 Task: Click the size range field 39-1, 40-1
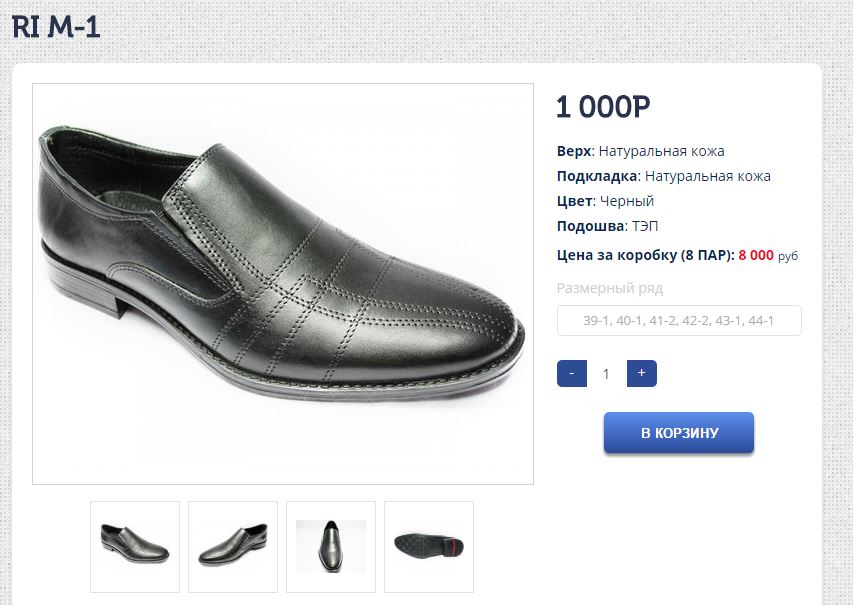click(679, 321)
